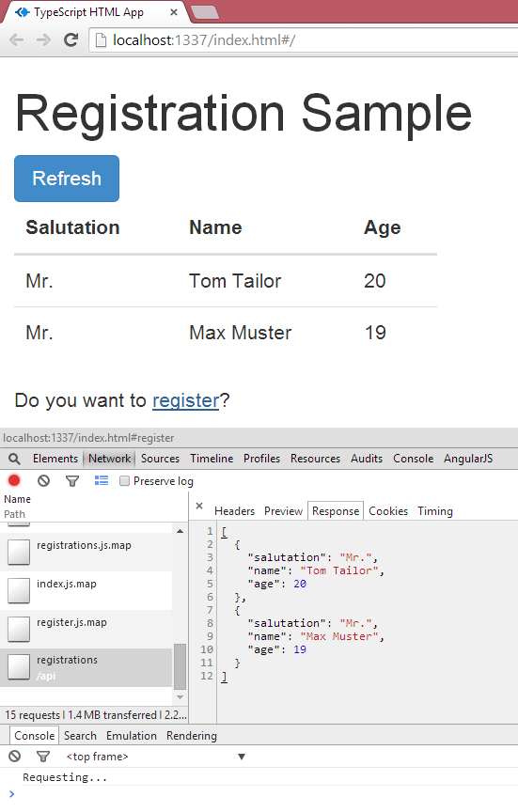Screen dimensions: 518x812
Task: Close the request details pane
Action: [199, 506]
